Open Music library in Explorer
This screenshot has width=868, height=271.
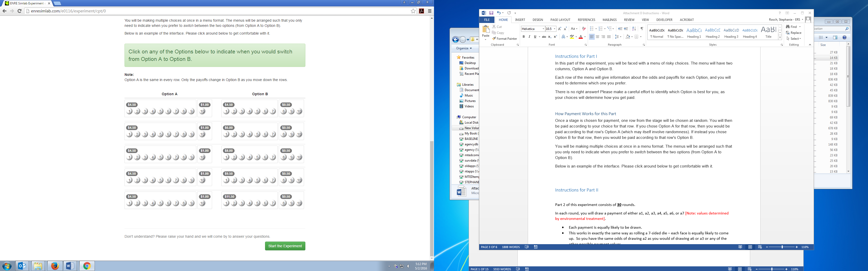(x=469, y=95)
